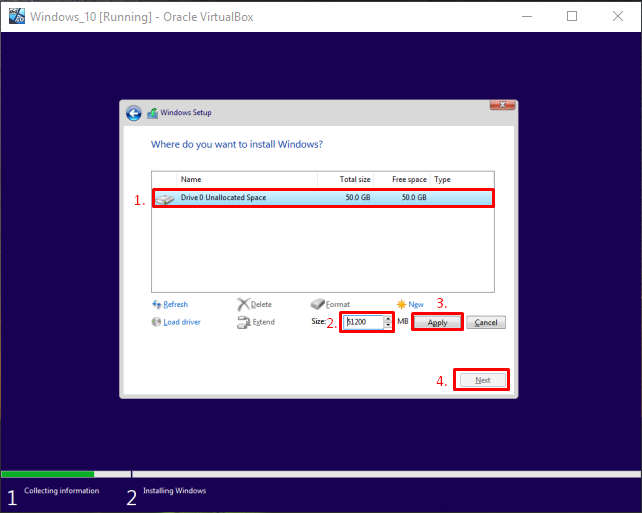Click the Extend partition icon

pos(243,322)
